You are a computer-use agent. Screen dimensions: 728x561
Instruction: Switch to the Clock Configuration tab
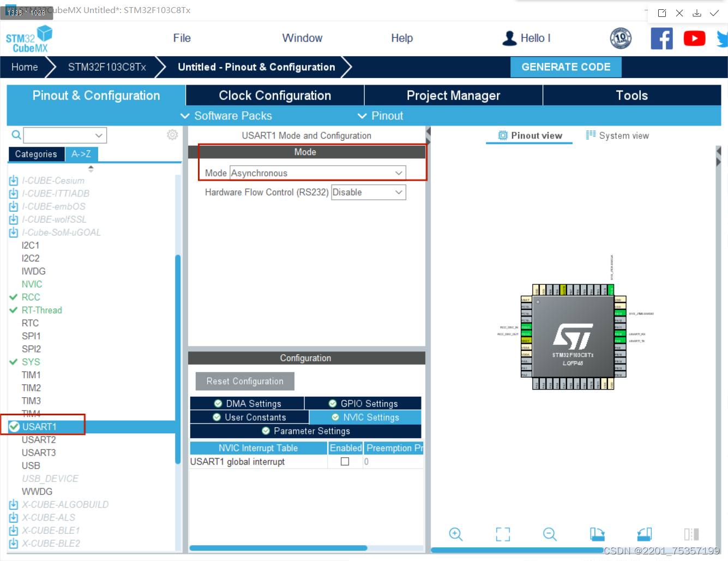(x=275, y=96)
